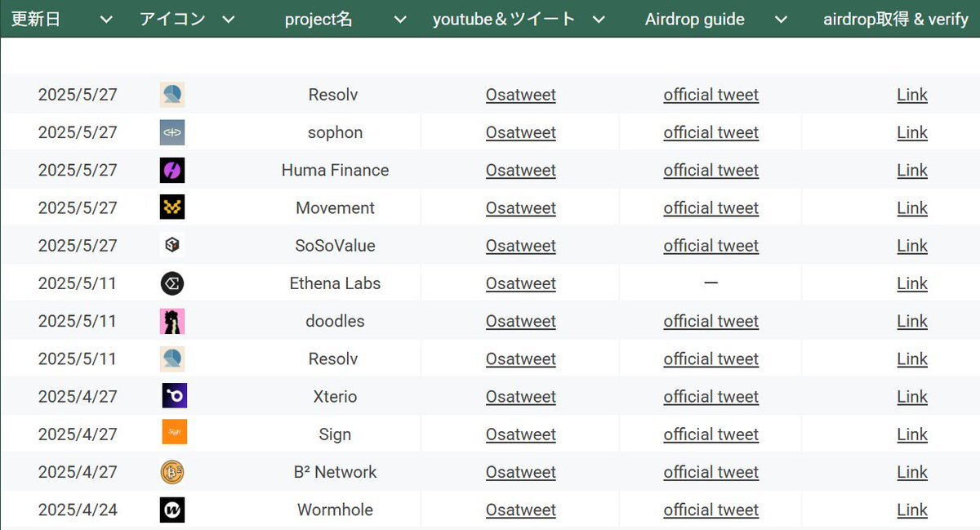Viewport: 980px width, 530px height.
Task: Open the project名 column filter dropdown
Action: coord(399,20)
